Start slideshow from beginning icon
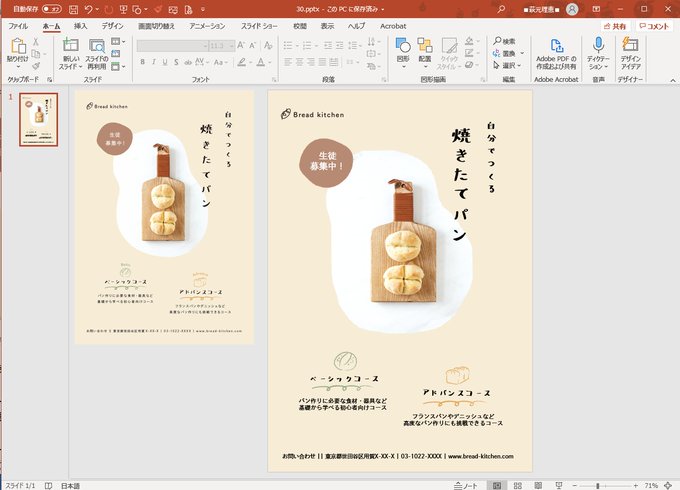Image resolution: width=680 pixels, height=490 pixels. 123,9
